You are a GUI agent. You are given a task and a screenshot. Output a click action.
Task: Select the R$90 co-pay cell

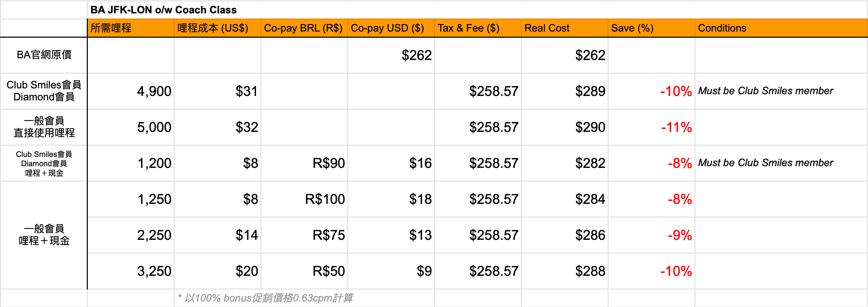(304, 163)
